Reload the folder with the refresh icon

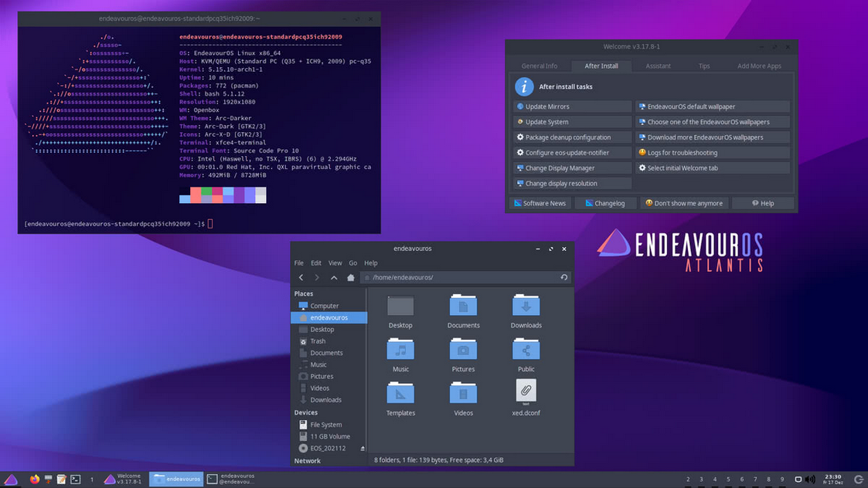pos(564,277)
